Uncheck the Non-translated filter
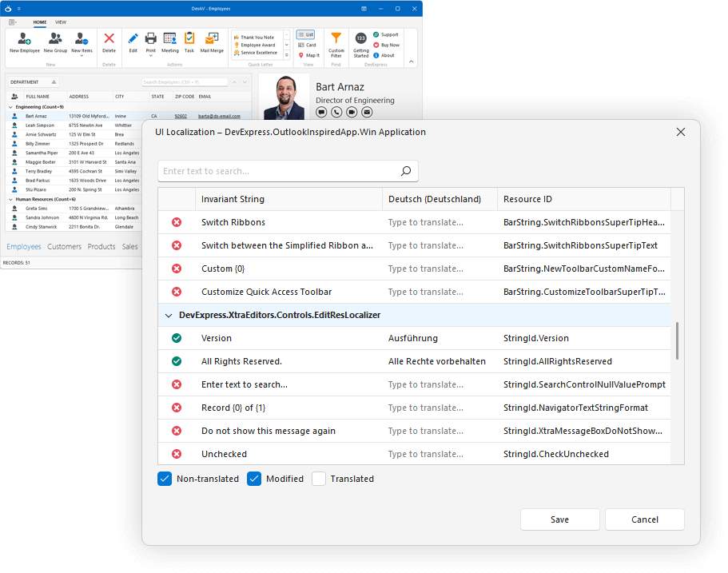Viewport: 728px width, 573px height. [x=165, y=479]
